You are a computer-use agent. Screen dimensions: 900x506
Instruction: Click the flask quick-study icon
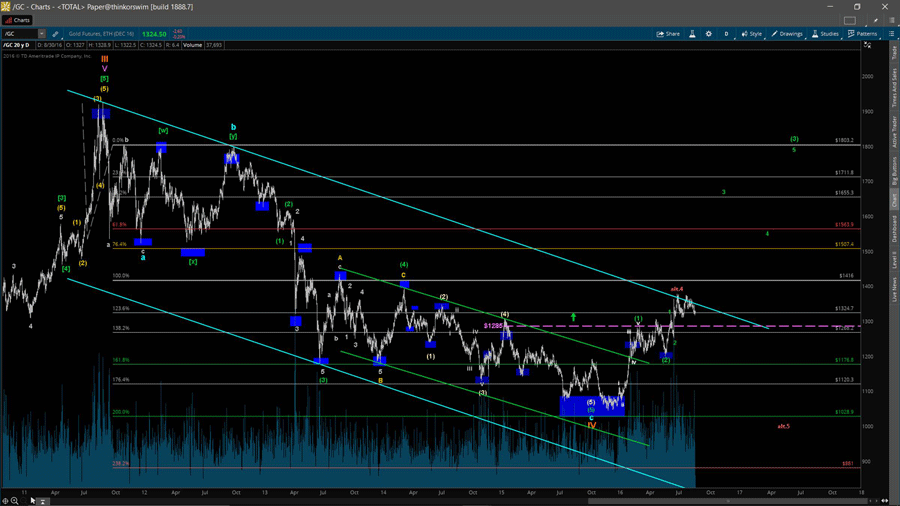[692, 34]
